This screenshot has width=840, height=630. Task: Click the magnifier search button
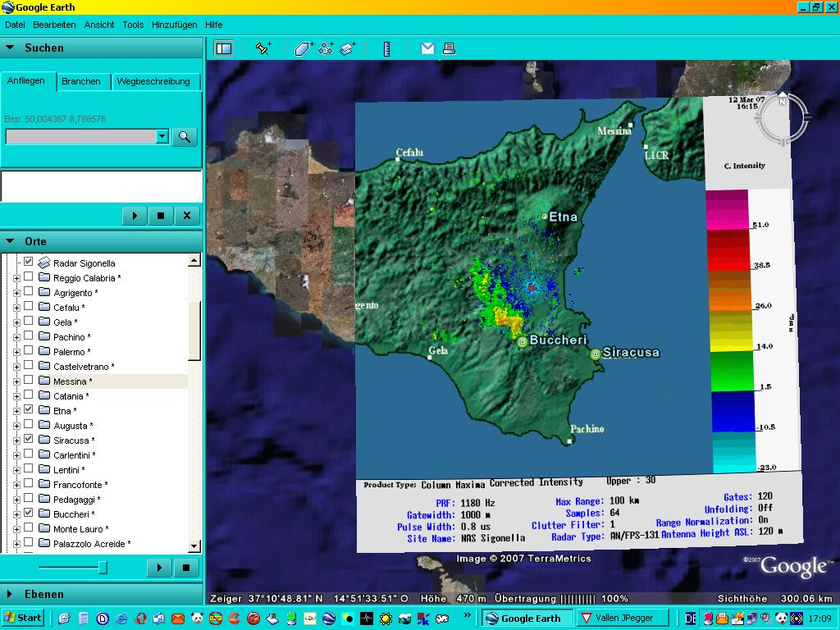[x=185, y=137]
